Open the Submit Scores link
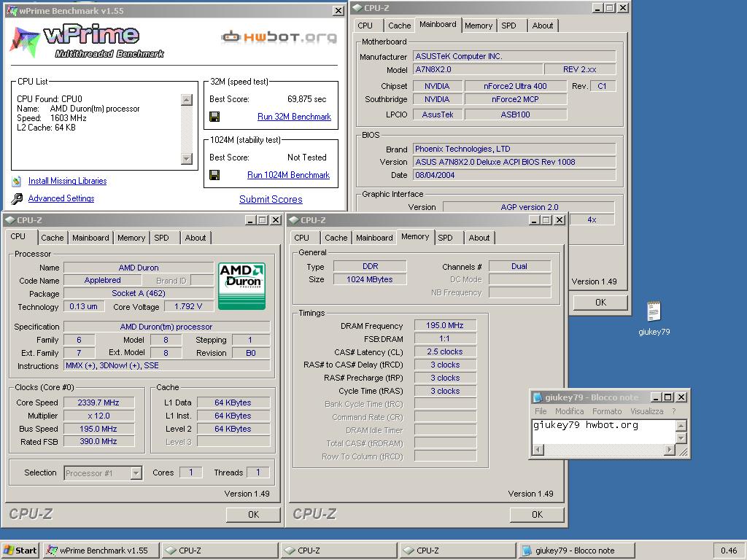Screen dimensions: 747x560 point(271,200)
